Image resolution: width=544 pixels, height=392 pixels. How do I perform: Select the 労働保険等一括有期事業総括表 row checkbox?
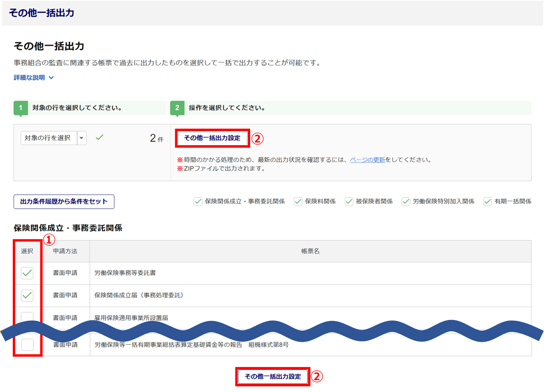point(27,345)
